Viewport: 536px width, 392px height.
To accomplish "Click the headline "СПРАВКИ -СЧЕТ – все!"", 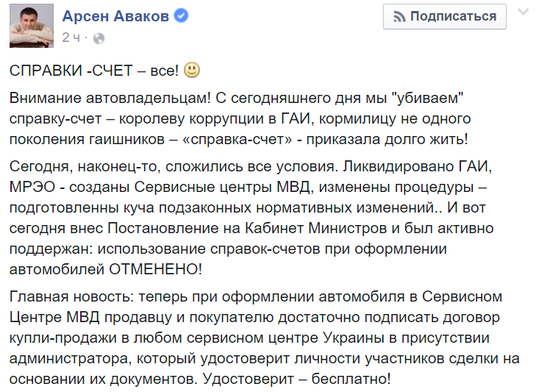I will tap(93, 71).
